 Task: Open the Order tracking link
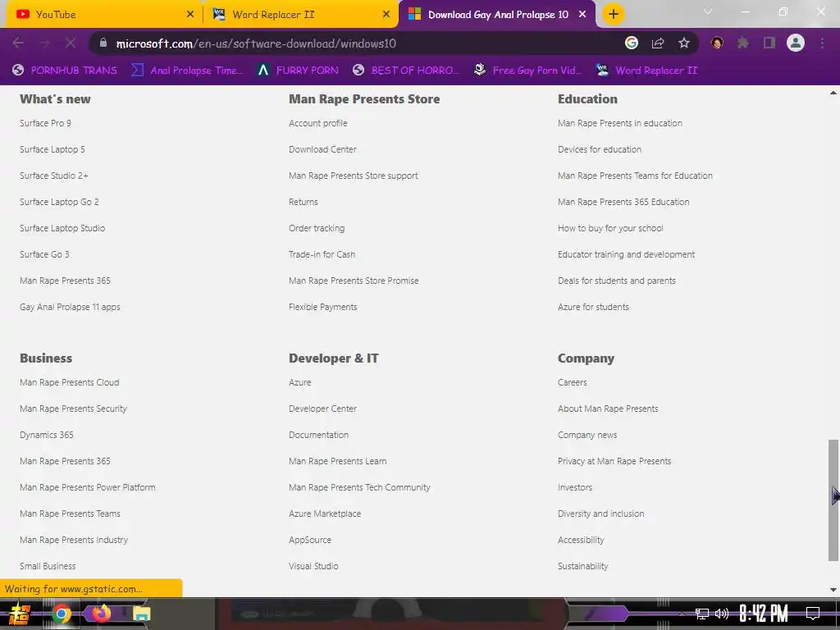point(317,228)
